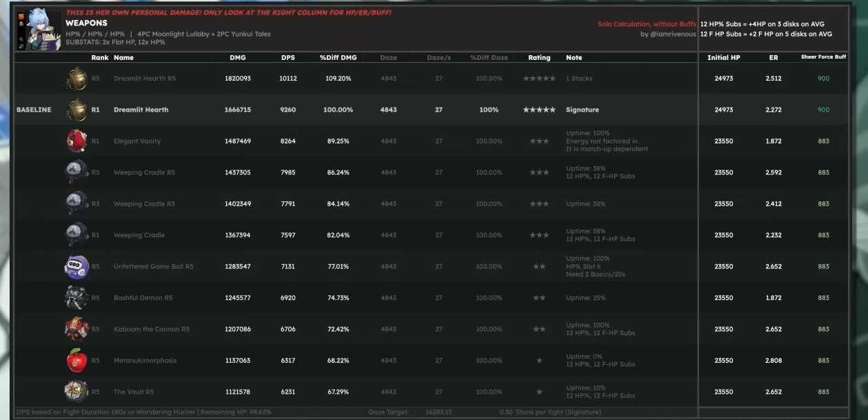Click the 'Uptime: 25%' note cell
Screen dimensions: 868x420
click(x=585, y=298)
